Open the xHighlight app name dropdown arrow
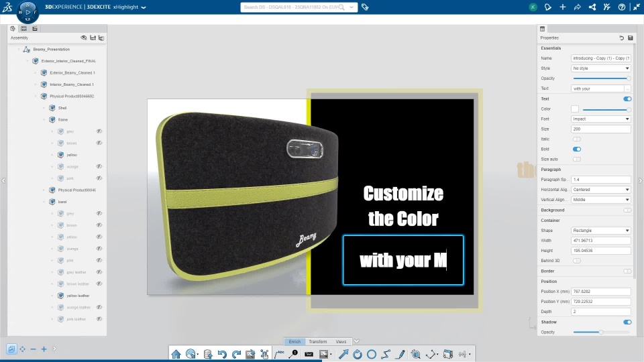Viewport: 644px width, 362px height. click(x=144, y=7)
